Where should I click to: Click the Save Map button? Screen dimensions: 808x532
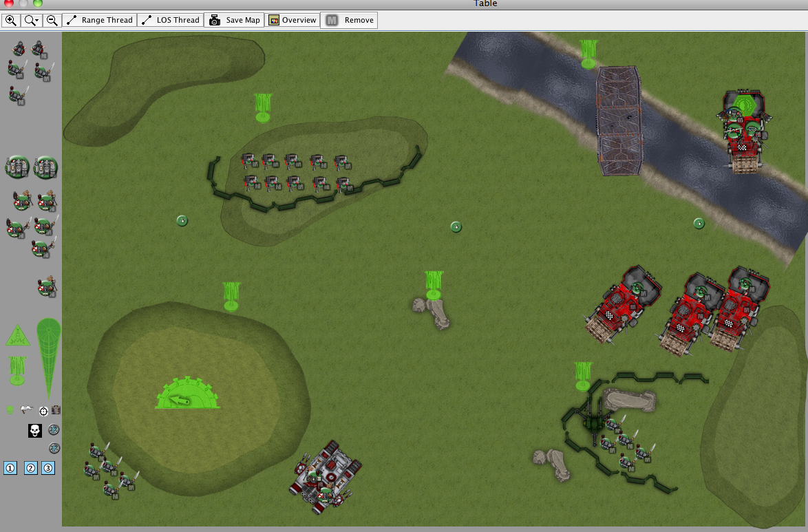pyautogui.click(x=235, y=20)
